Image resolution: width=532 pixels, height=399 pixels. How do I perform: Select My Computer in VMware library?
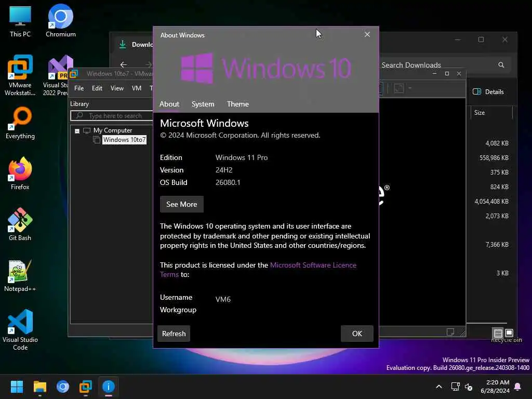[x=113, y=130]
